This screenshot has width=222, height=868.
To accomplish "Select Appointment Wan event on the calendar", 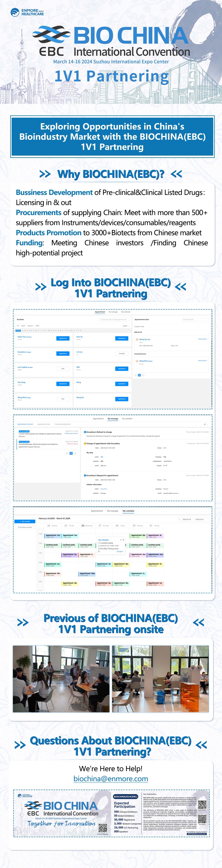I will coord(87,574).
